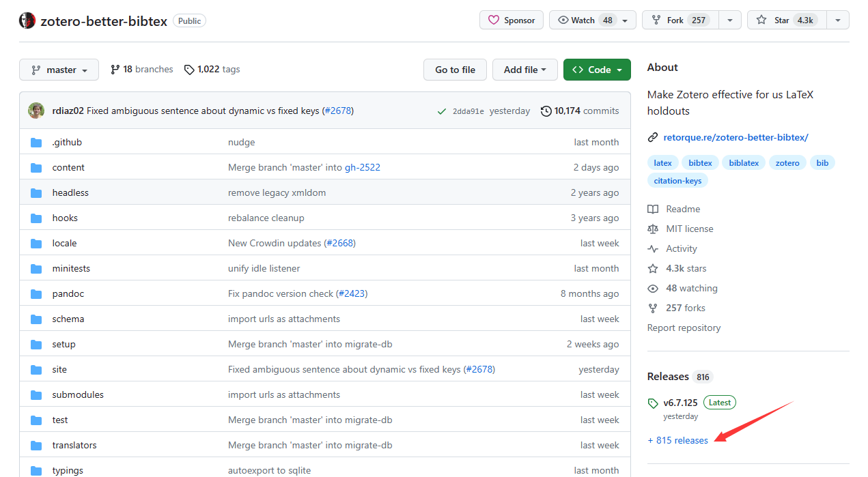This screenshot has width=868, height=477.
Task: Select the latex topic tag
Action: (662, 163)
